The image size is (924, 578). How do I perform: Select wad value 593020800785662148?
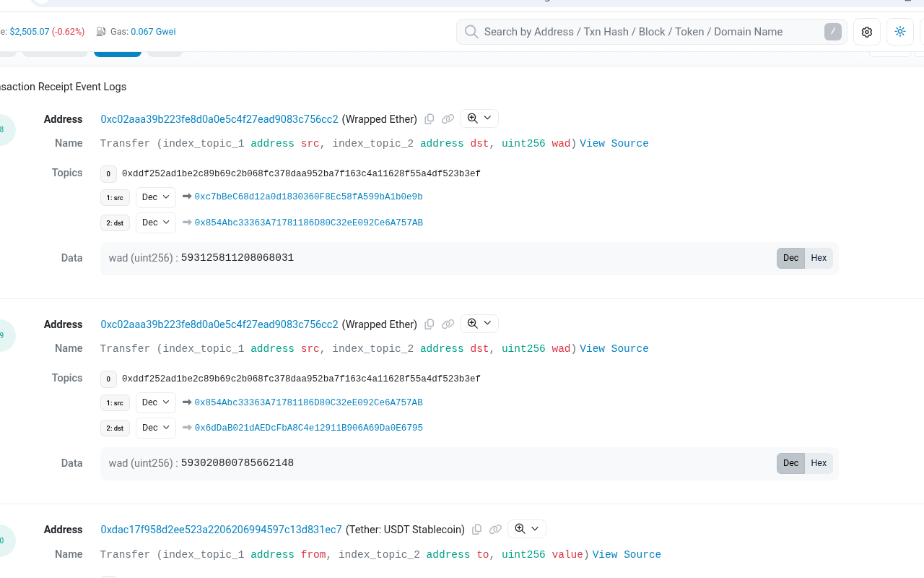(237, 463)
